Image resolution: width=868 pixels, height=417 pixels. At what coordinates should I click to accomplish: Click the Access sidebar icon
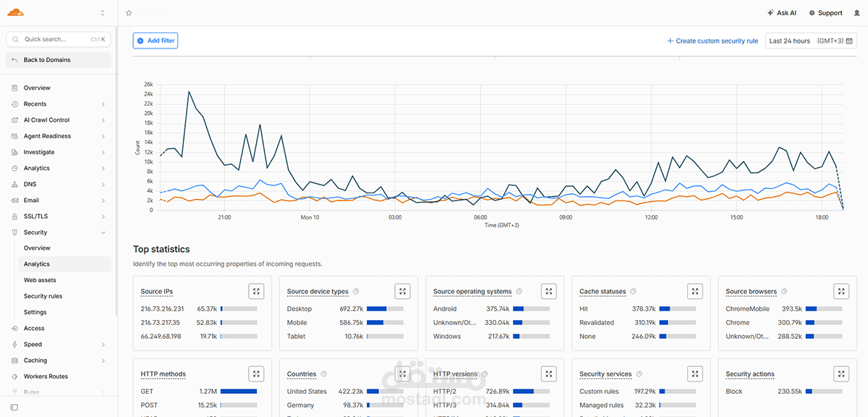[15, 328]
